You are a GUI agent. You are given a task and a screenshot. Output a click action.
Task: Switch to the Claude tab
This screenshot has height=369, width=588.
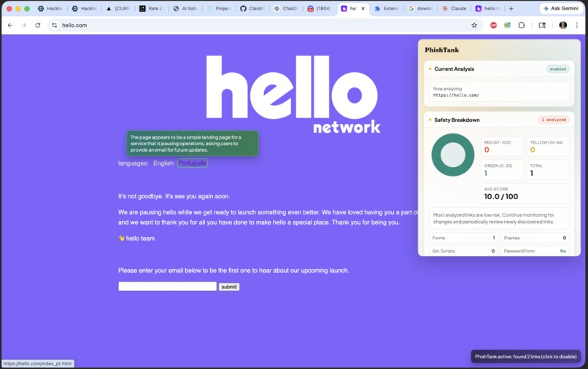tap(454, 8)
